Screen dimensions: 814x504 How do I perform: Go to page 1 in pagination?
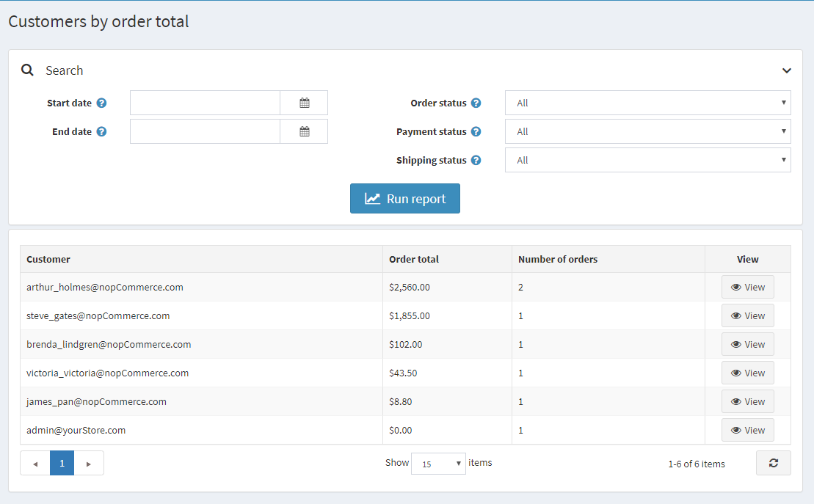pyautogui.click(x=62, y=464)
